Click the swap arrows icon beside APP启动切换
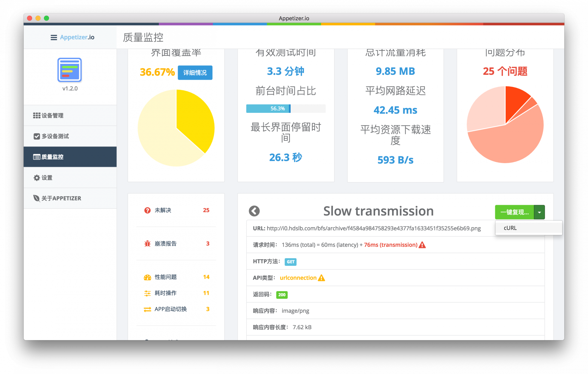588x374 pixels. pos(147,309)
